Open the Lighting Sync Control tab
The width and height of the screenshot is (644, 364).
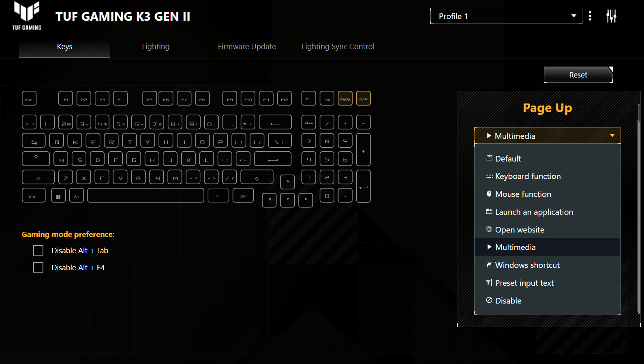[338, 47]
